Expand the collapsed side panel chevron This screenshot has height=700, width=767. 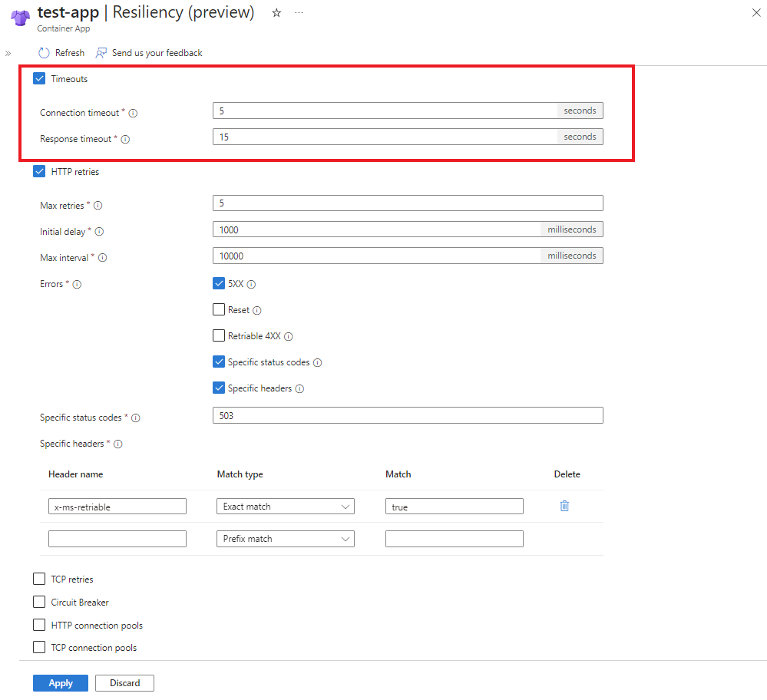(x=8, y=52)
